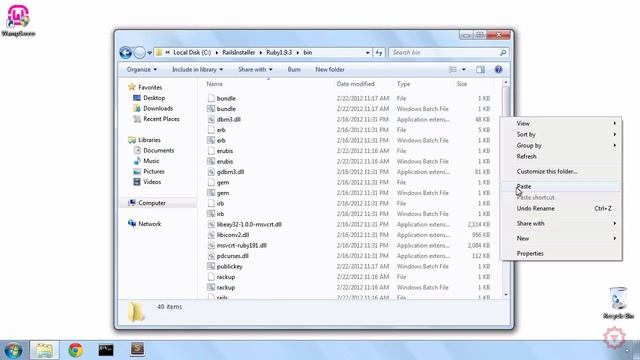Open the WampServer desktop shortcut
640x360 pixels.
click(x=18, y=20)
